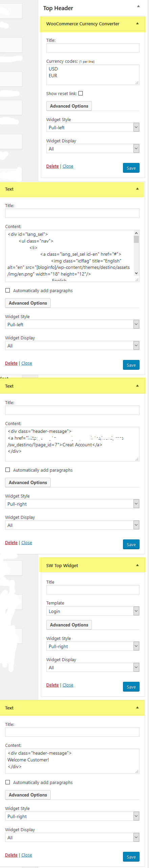Click the Currency codes textarea resize grip

(137, 83)
